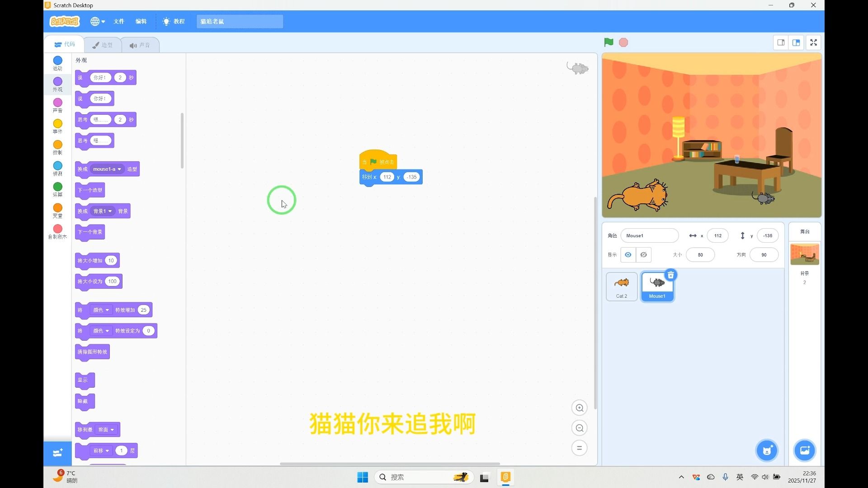Add a new sprite with the cat button
The height and width of the screenshot is (488, 868).
[766, 450]
